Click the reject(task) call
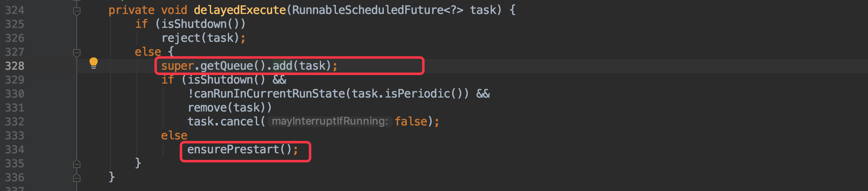 pyautogui.click(x=200, y=38)
